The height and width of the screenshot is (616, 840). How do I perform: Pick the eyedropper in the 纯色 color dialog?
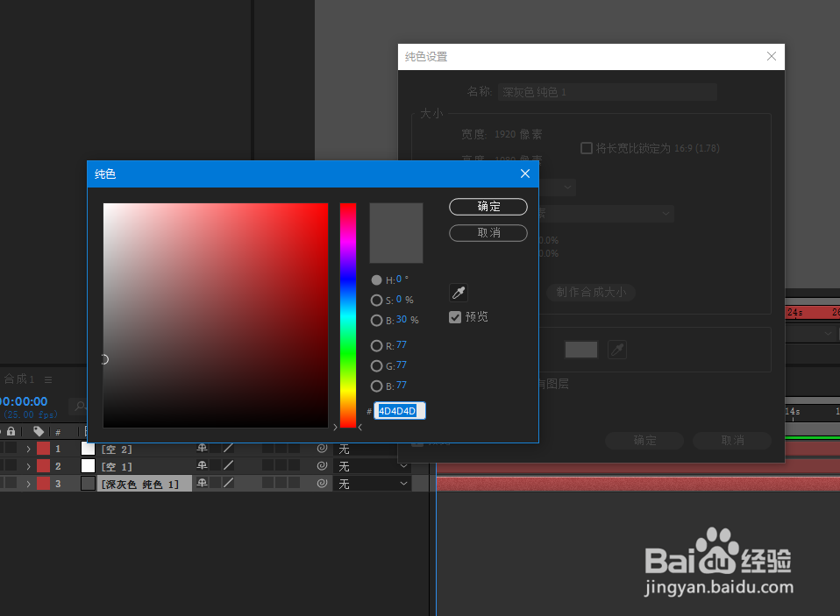pos(458,293)
